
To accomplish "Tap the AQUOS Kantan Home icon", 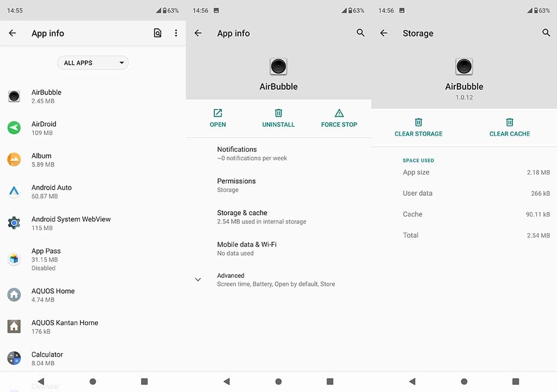I will click(x=14, y=326).
